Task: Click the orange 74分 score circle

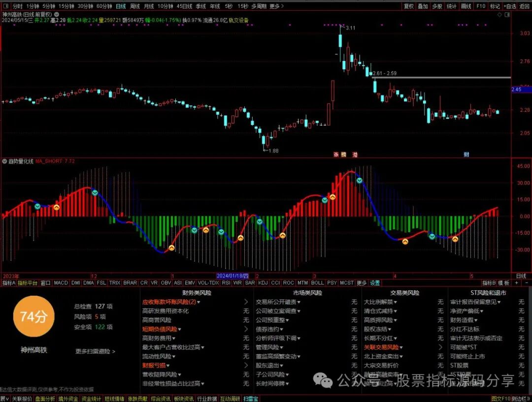Action: [33, 316]
